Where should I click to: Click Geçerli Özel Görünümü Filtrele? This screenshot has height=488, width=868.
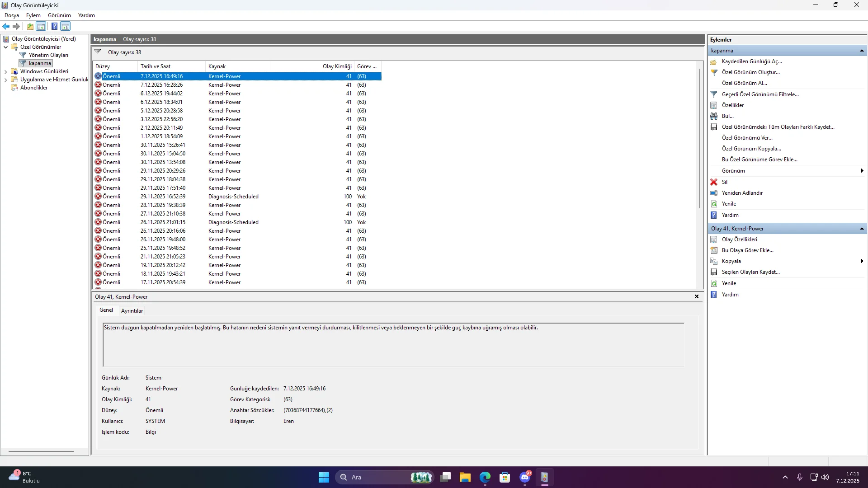(x=760, y=94)
